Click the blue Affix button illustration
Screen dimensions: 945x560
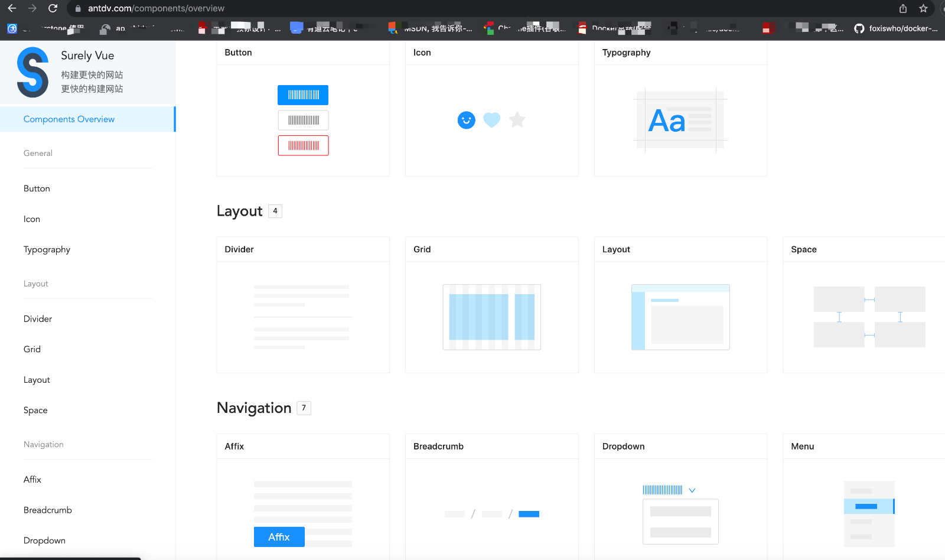(279, 537)
